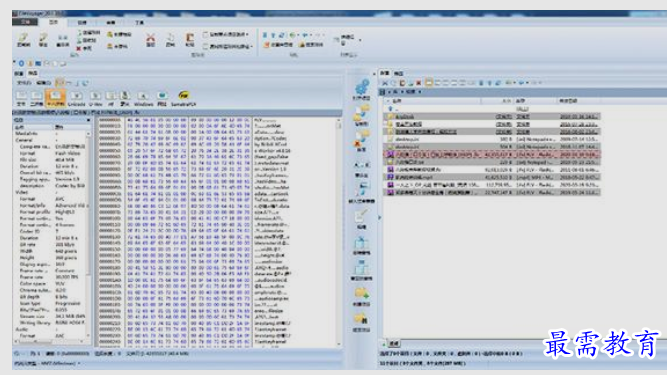Switch viewer to web/browser mode
Viewport: 667px width, 375px height.
(x=162, y=98)
